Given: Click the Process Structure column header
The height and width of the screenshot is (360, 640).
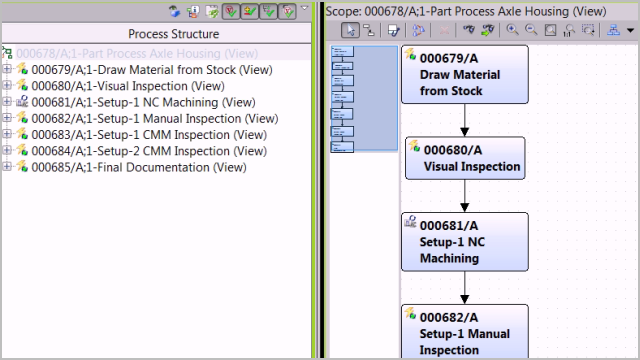Looking at the screenshot, I should point(157,33).
